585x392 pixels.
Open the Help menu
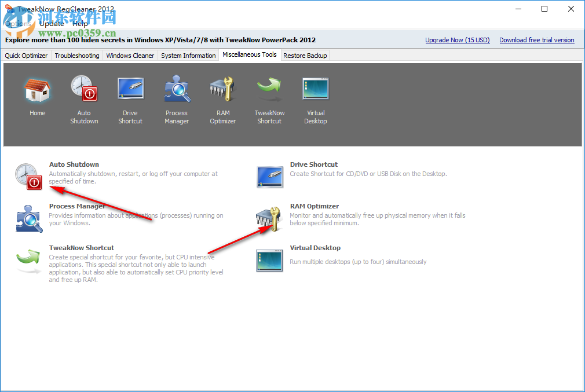[80, 23]
